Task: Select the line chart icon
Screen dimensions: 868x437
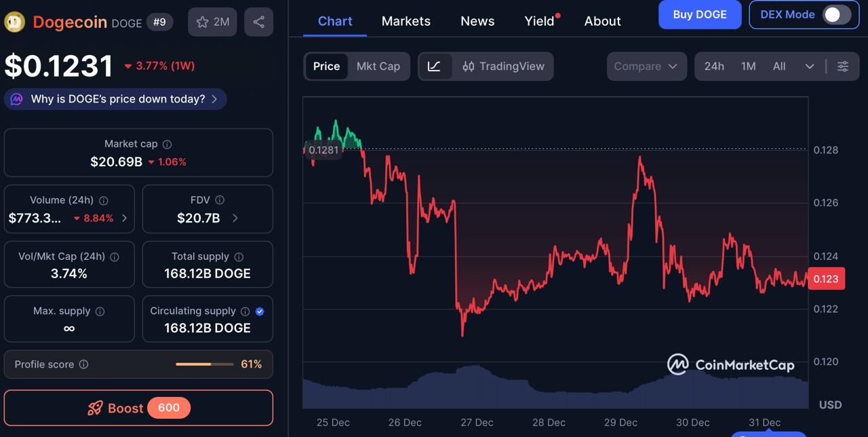Action: click(x=435, y=66)
